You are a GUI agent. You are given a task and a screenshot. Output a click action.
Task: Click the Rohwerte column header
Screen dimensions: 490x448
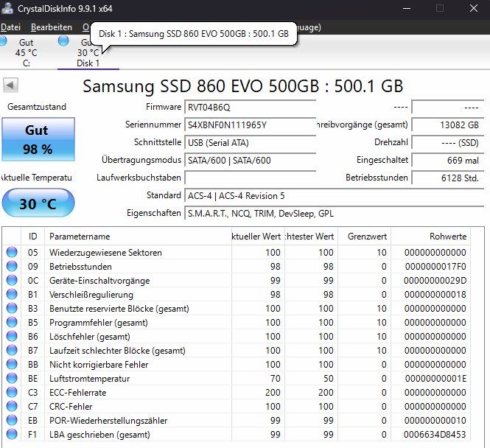click(430, 237)
